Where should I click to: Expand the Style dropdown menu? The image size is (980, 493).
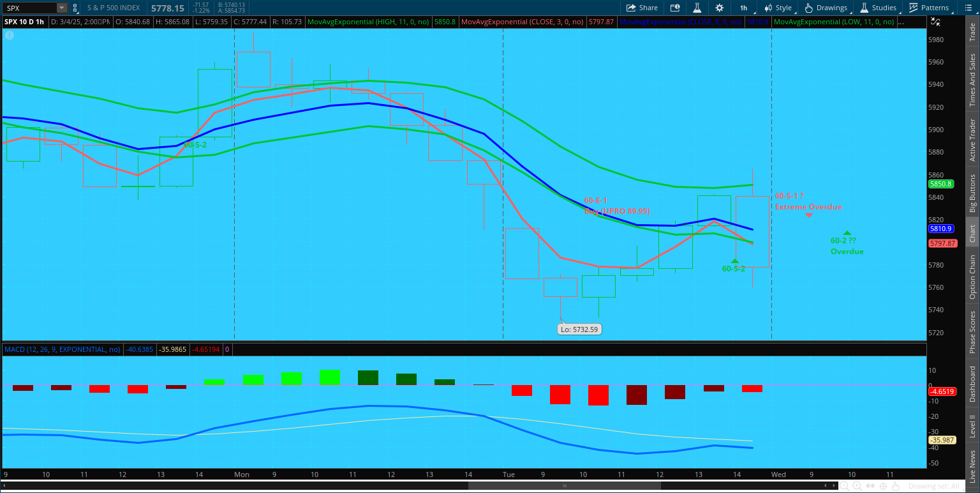click(x=778, y=8)
